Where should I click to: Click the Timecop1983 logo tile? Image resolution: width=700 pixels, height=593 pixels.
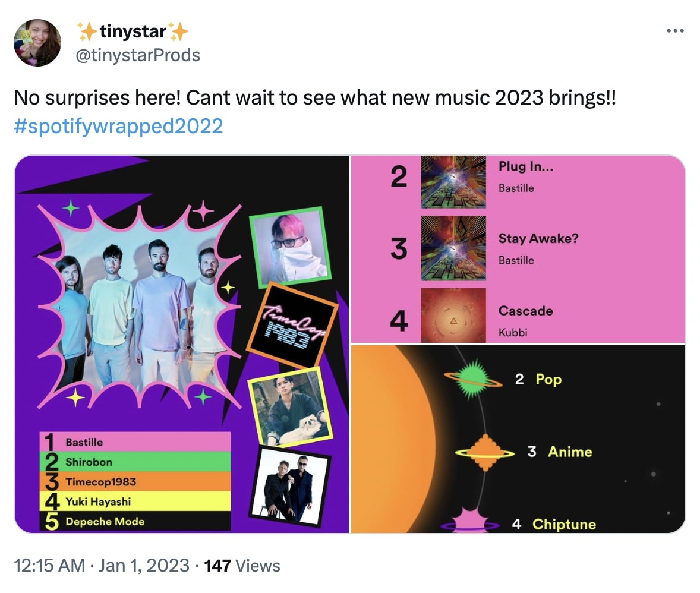tap(292, 325)
